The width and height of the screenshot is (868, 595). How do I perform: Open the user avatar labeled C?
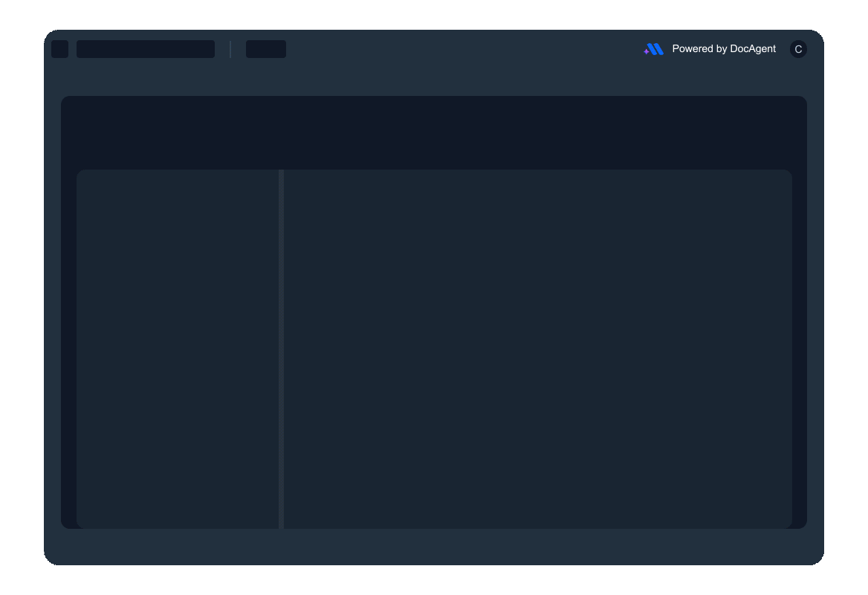[x=798, y=49]
